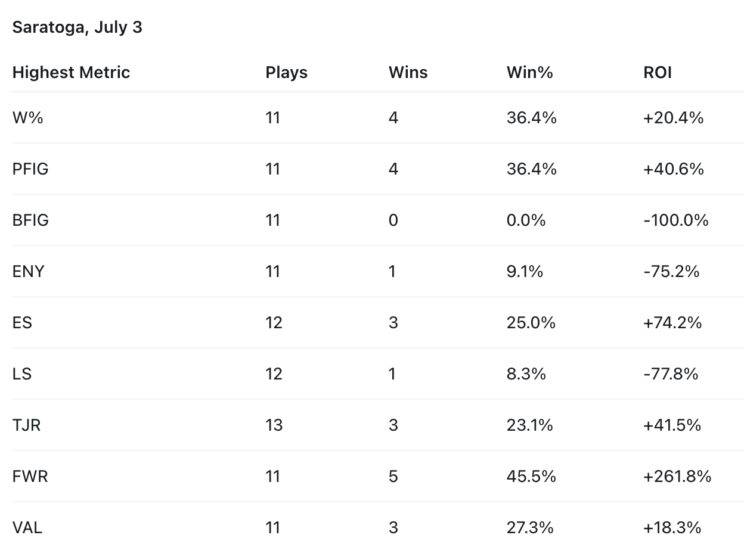Click the ROI column header
The image size is (744, 560).
(658, 73)
